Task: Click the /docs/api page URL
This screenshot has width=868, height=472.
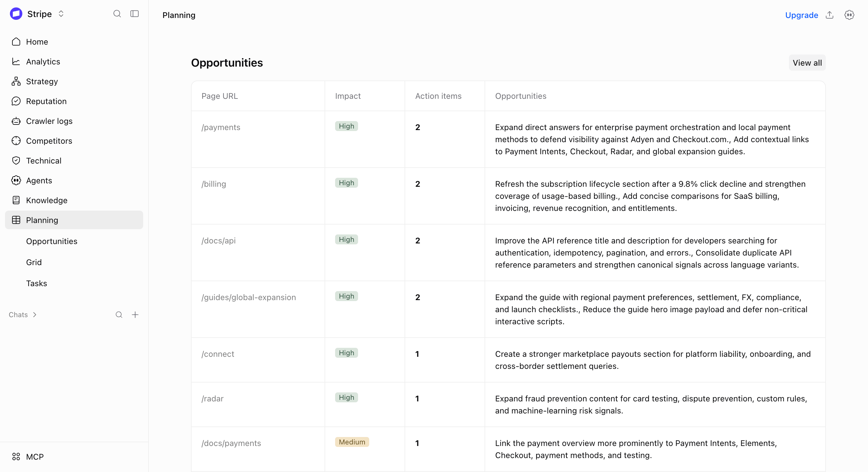Action: tap(218, 241)
